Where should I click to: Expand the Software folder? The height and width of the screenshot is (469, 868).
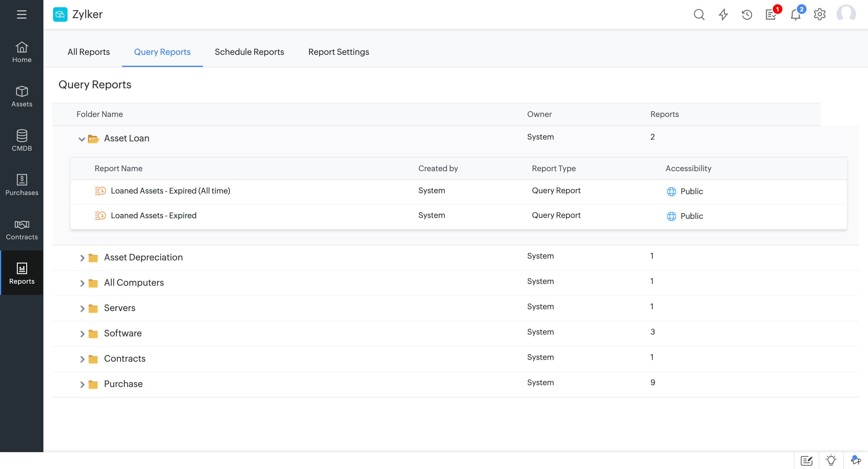(x=82, y=334)
